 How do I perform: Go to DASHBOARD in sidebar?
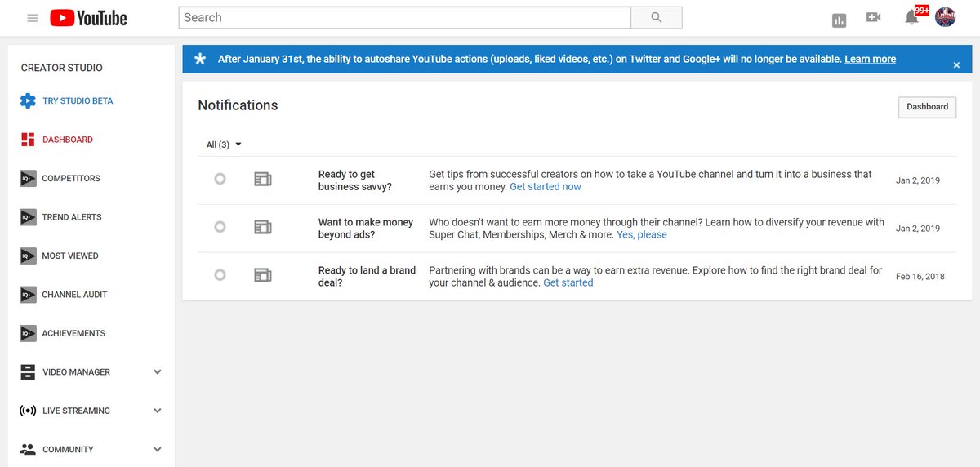[x=68, y=140]
